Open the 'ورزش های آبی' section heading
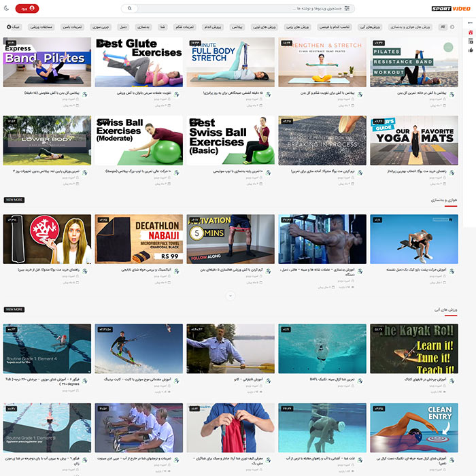The width and height of the screenshot is (476, 476). click(445, 309)
